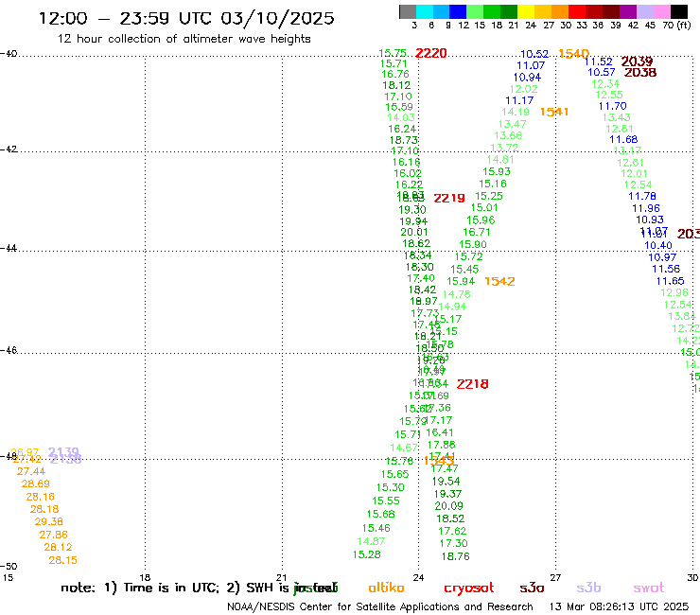The width and height of the screenshot is (700, 615).
Task: Select s3a pass number 2038
Action: pyautogui.click(x=640, y=72)
